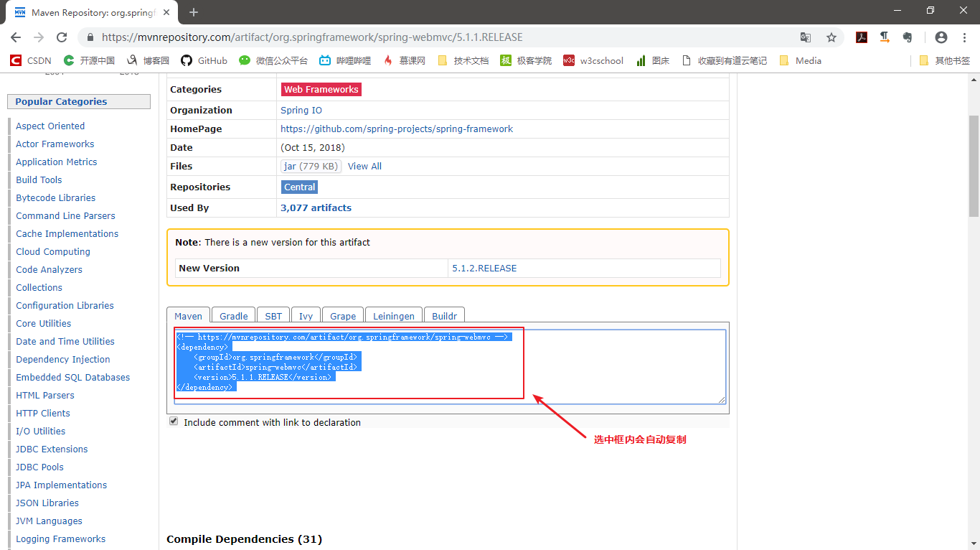980x550 pixels.
Task: Open Actor Frameworks category
Action: pos(55,144)
